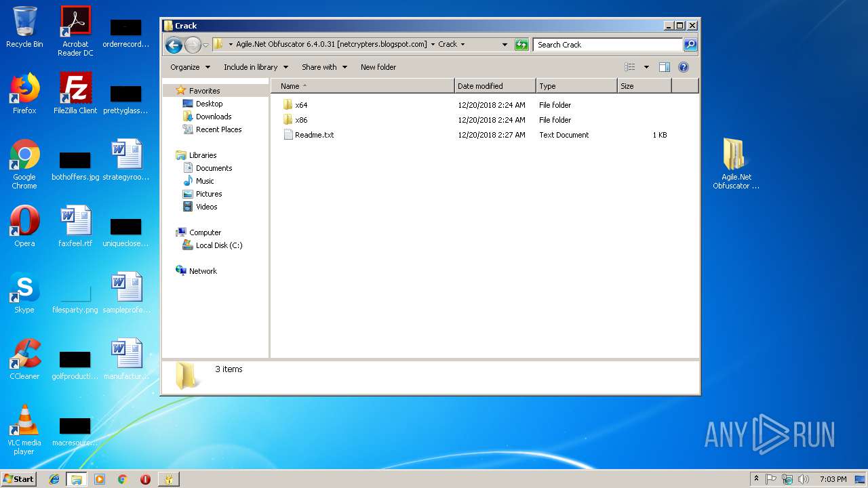The height and width of the screenshot is (488, 868).
Task: Select faxfeel.rtf desktop file
Action: (x=75, y=226)
